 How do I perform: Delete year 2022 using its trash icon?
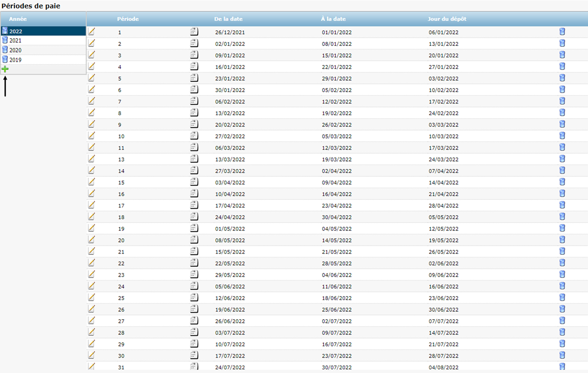pyautogui.click(x=5, y=31)
